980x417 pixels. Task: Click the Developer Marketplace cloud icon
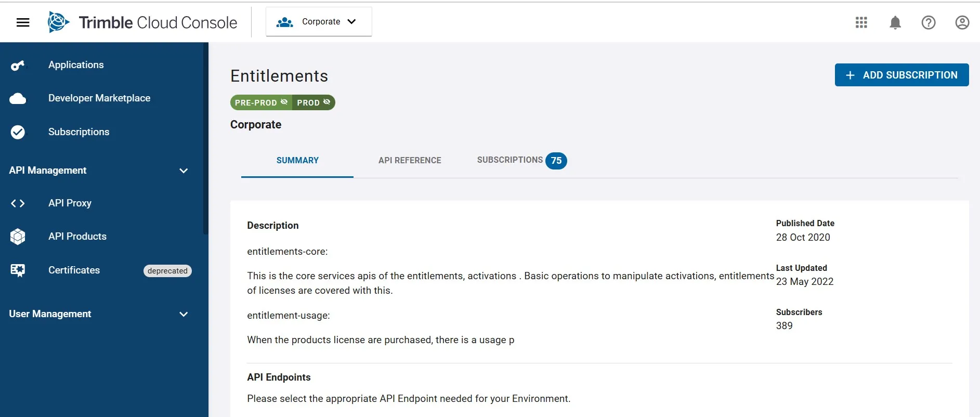pyautogui.click(x=18, y=98)
